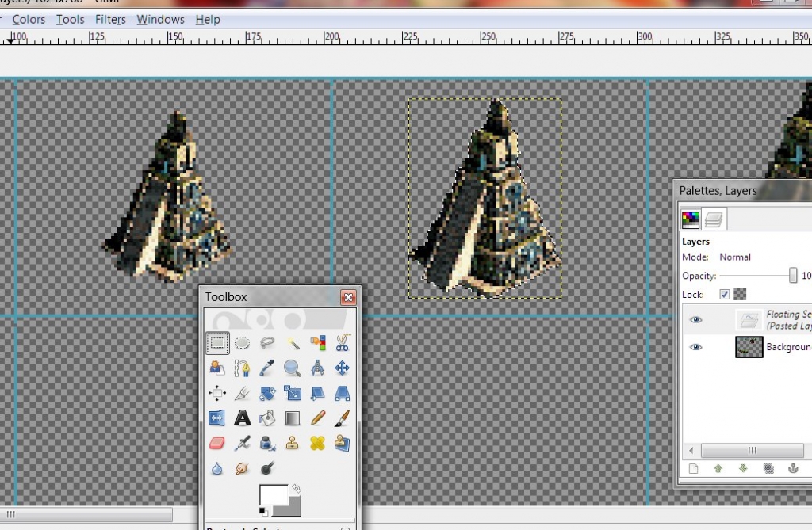
Task: Toggle visibility of the Background layer
Action: tap(696, 347)
